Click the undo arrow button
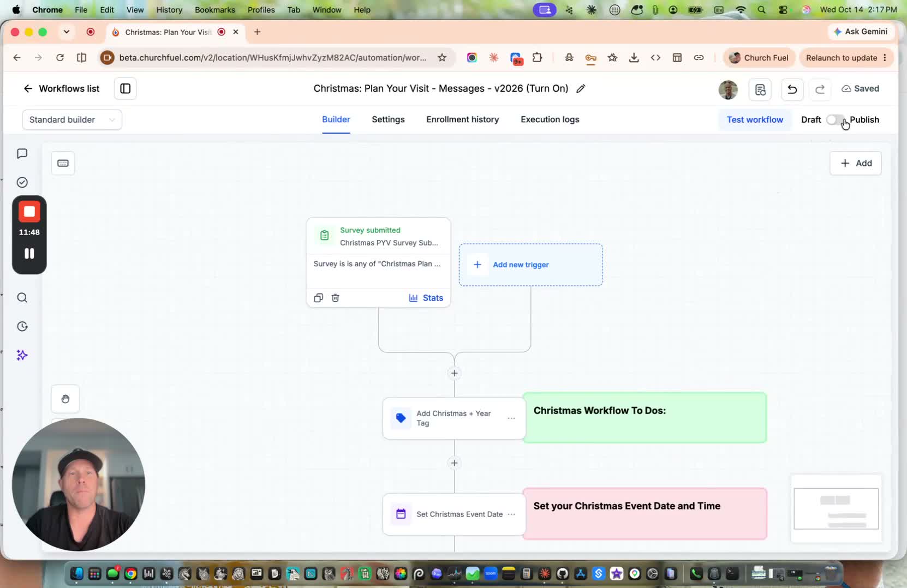 (792, 89)
